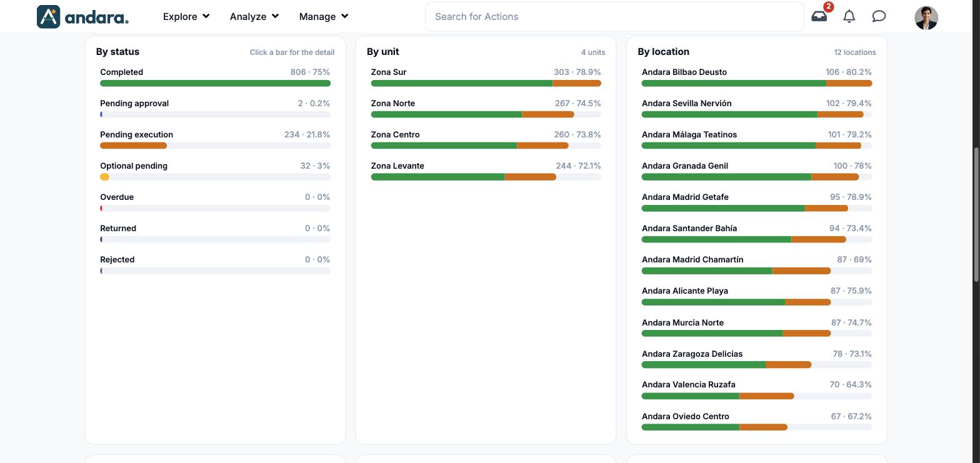Image resolution: width=980 pixels, height=463 pixels.
Task: Click the Andara Bilbao Deusto progress bar
Action: click(757, 83)
